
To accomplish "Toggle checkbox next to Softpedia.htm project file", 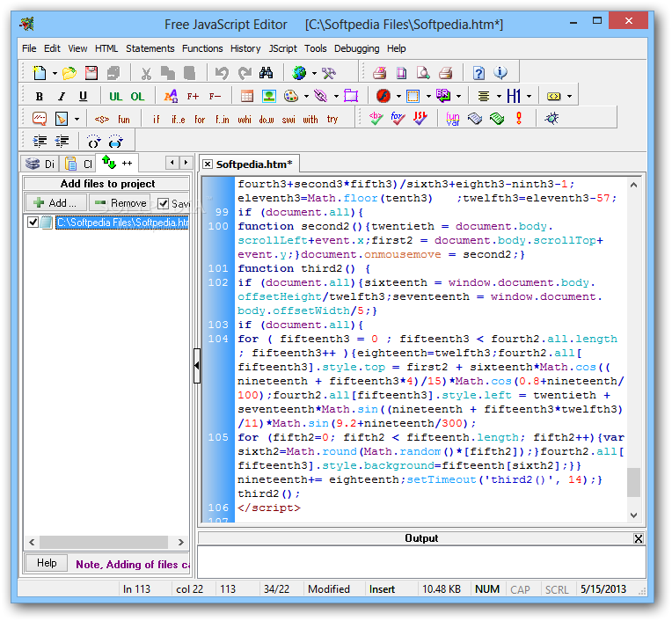I will [x=33, y=223].
